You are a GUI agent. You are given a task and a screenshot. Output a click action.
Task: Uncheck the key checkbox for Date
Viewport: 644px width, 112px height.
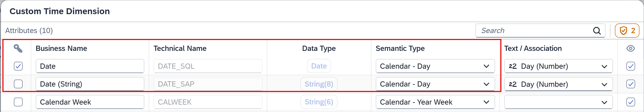coord(18,66)
